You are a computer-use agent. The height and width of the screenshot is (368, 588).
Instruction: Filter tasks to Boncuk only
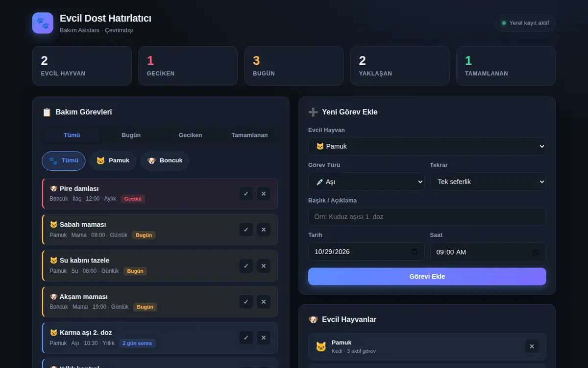(165, 160)
